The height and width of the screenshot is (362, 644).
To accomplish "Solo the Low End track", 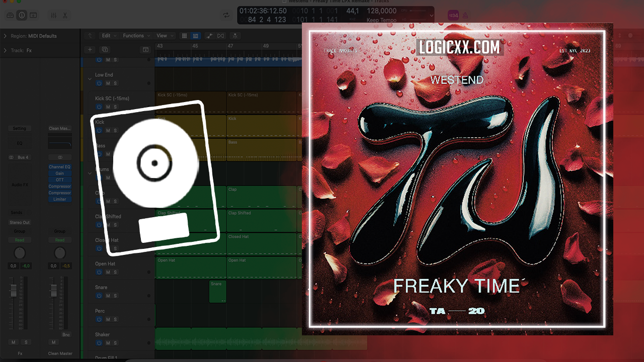I will tap(115, 83).
